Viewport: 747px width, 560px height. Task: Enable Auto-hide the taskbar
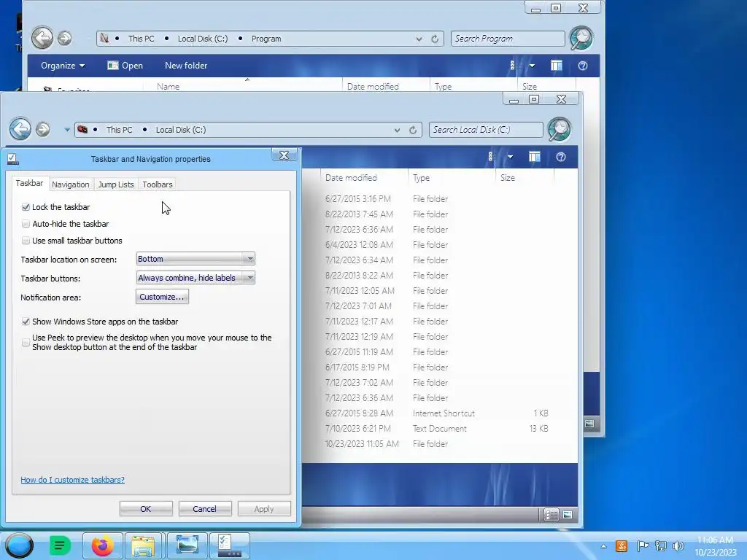[26, 224]
